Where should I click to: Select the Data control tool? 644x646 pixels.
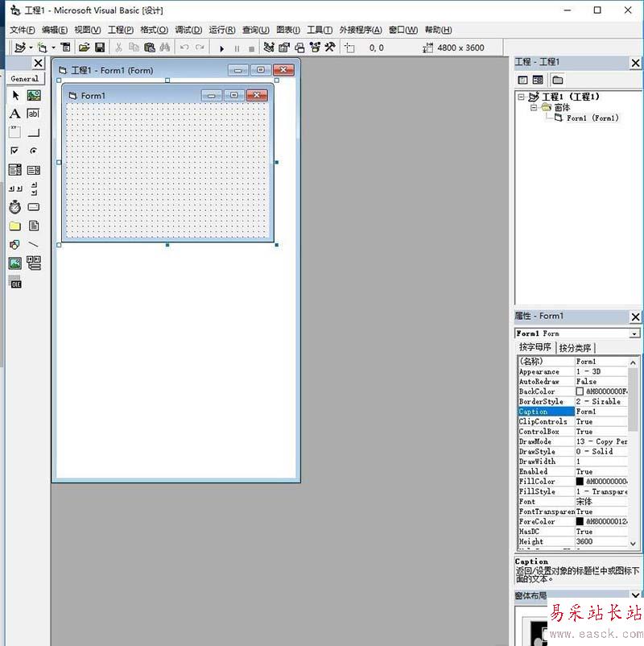(34, 263)
